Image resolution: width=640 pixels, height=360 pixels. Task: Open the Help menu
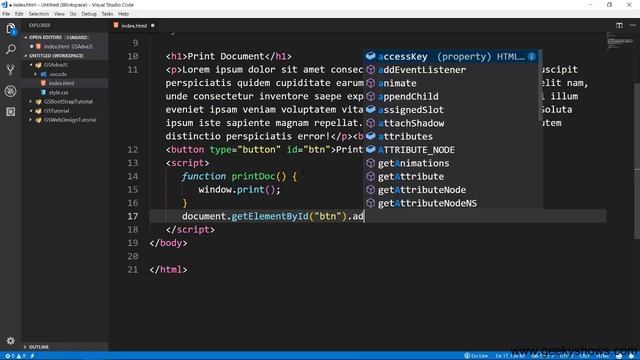[x=124, y=14]
